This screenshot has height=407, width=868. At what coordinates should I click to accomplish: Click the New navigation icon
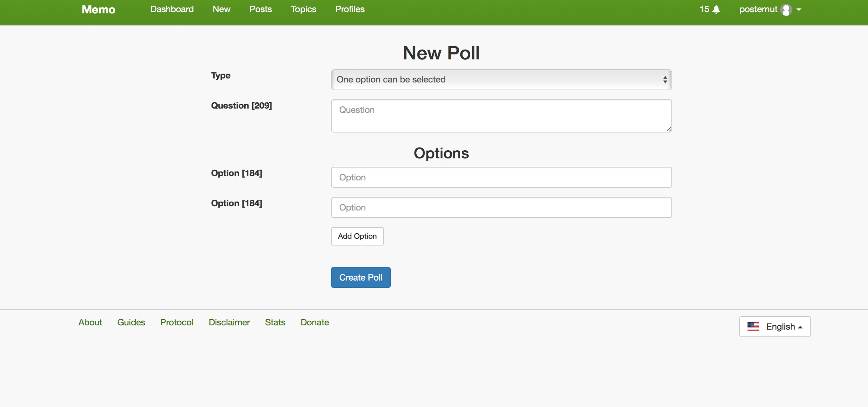(221, 9)
